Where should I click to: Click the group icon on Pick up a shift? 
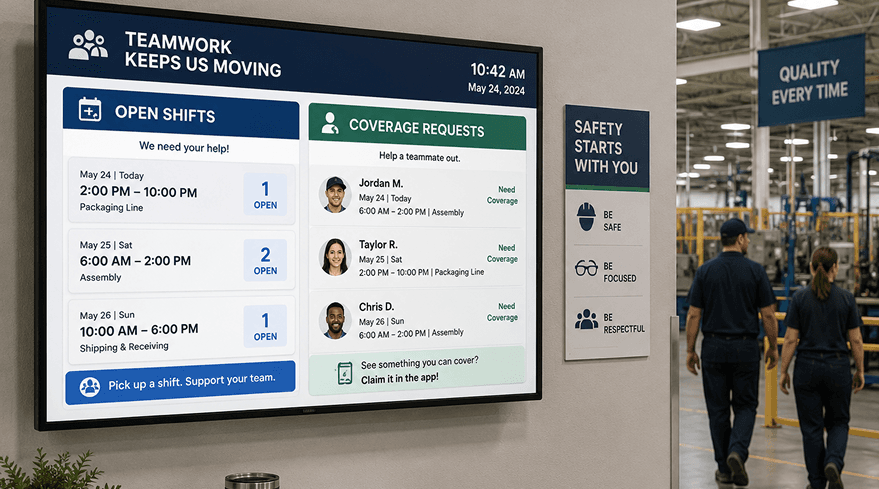(x=90, y=386)
